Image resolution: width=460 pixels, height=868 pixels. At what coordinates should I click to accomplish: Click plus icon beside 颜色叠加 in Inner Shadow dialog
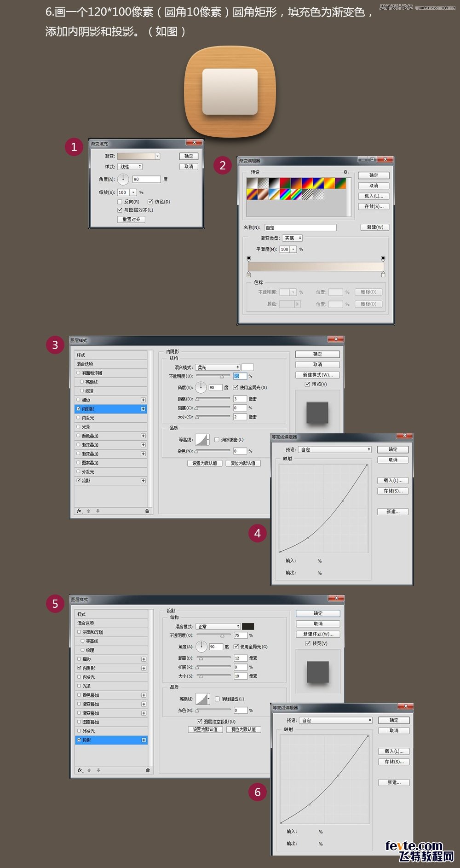click(143, 436)
